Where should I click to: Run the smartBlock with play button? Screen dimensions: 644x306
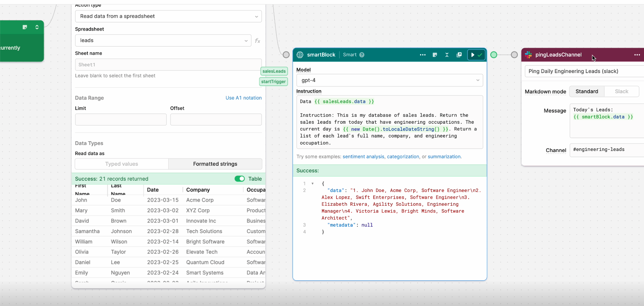(473, 55)
